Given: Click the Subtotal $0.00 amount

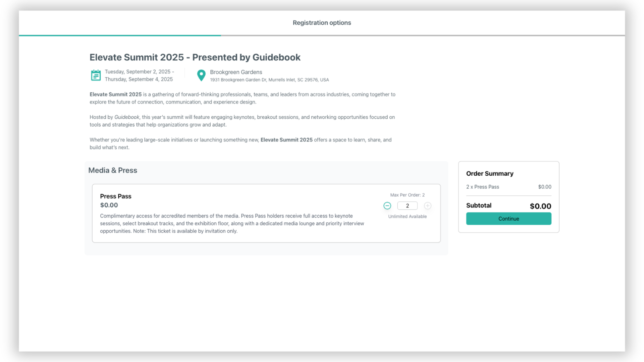Looking at the screenshot, I should [540, 206].
